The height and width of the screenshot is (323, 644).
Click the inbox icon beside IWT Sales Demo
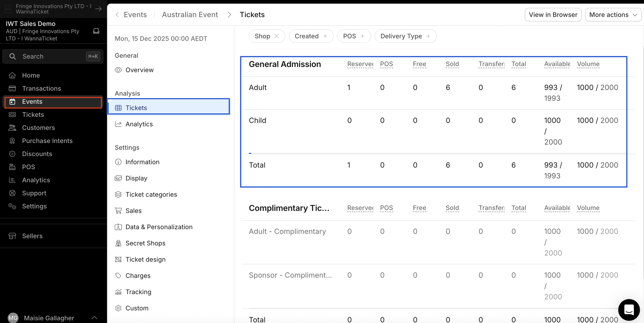tap(96, 31)
